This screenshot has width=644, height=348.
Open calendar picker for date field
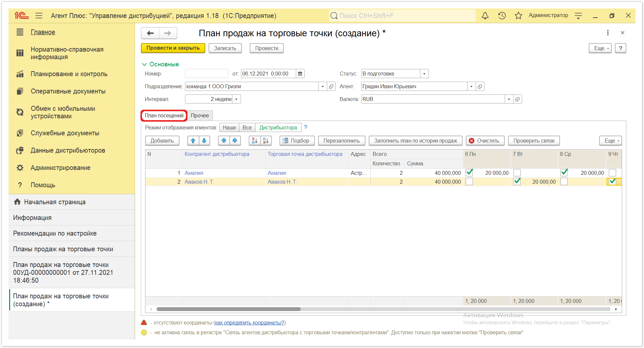300,74
